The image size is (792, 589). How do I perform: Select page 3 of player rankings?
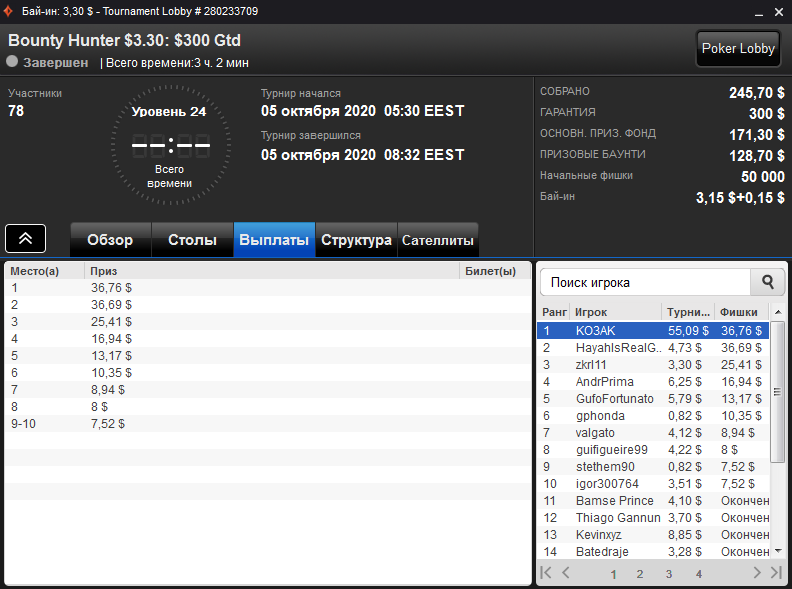(x=669, y=574)
